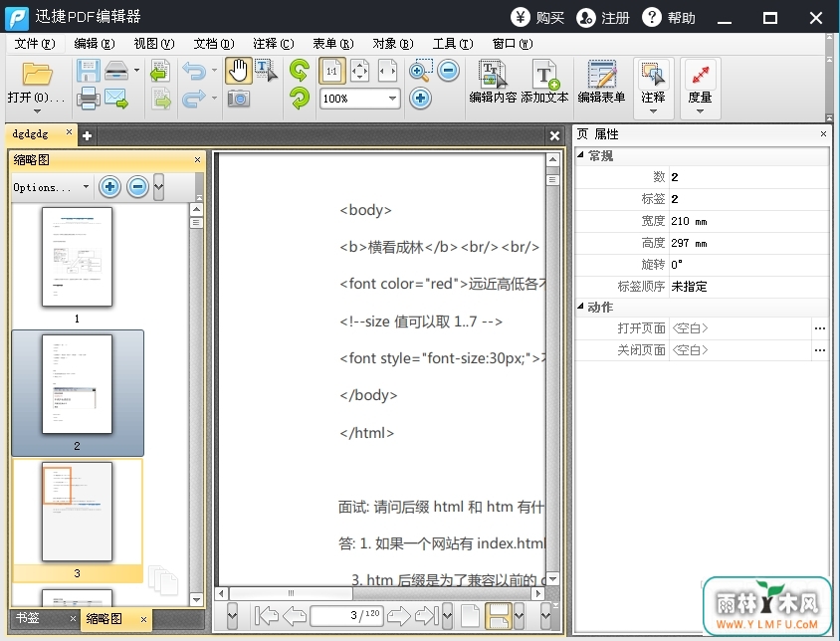The width and height of the screenshot is (840, 641).
Task: Toggle continuous page layout icon
Action: [499, 616]
